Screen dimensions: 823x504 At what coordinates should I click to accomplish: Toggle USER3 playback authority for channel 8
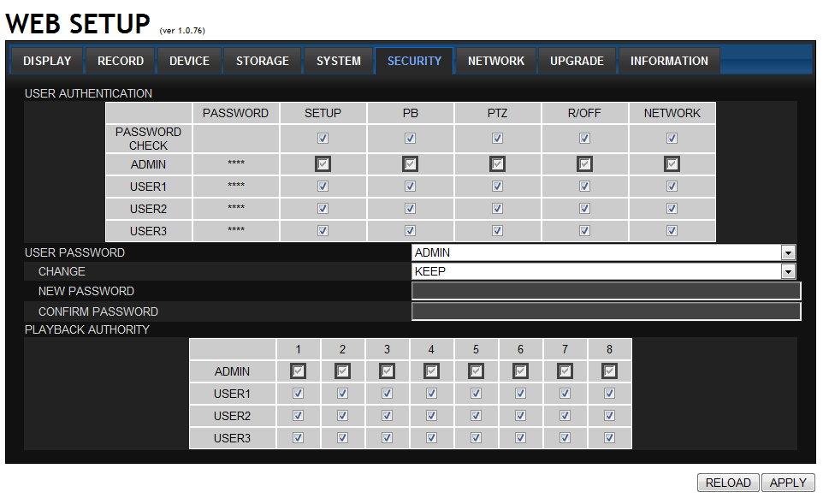click(x=609, y=437)
